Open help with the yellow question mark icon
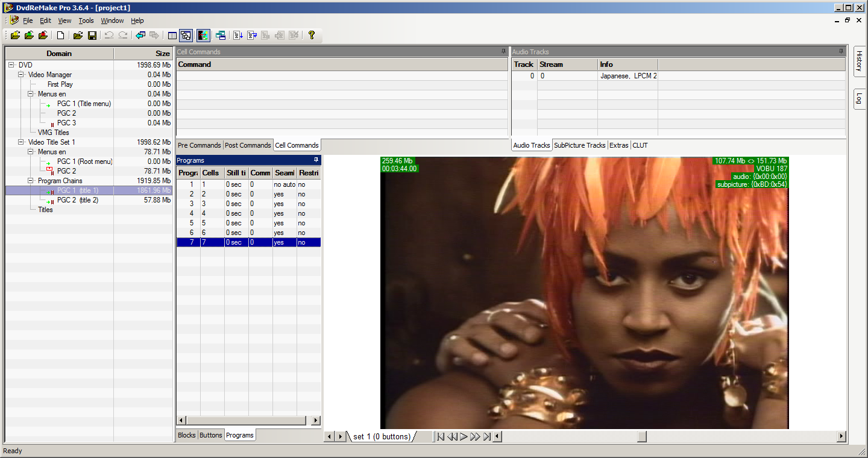Screen dimensions: 868x458 [312, 36]
